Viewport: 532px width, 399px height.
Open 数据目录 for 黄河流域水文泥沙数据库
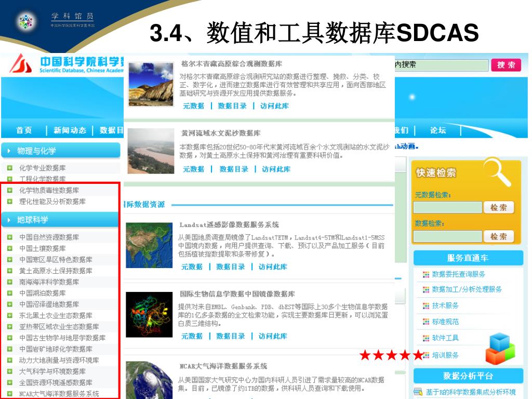234,169
